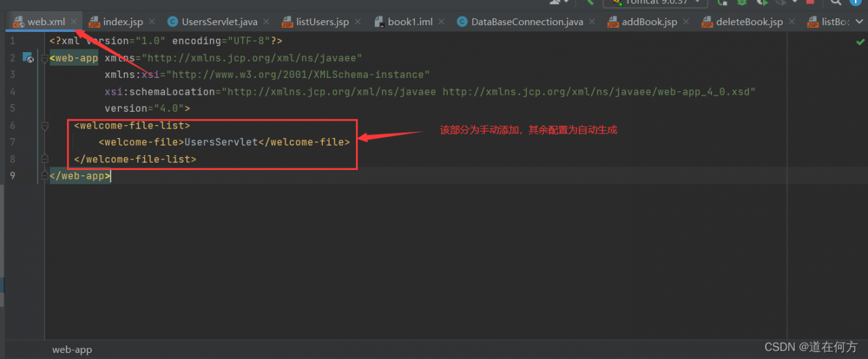Click the fold end marker on line 9
The height and width of the screenshot is (359, 868).
(x=45, y=175)
